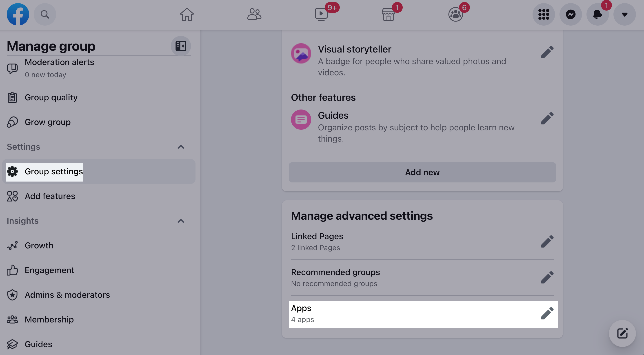Open the Friends tab

tap(254, 14)
